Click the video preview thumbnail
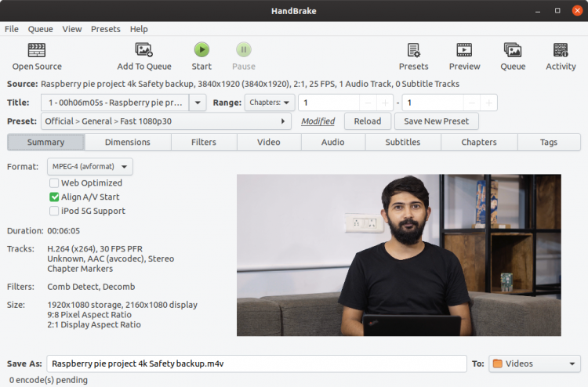 (398, 255)
